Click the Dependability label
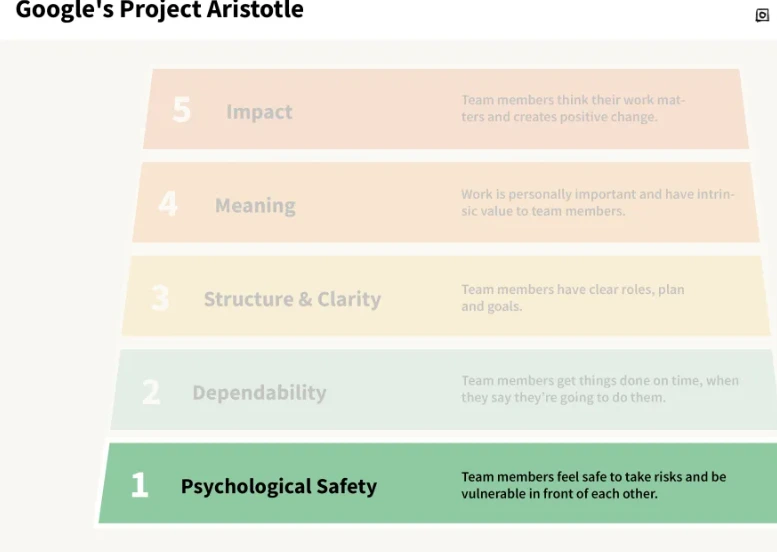The width and height of the screenshot is (777, 552). click(x=259, y=392)
